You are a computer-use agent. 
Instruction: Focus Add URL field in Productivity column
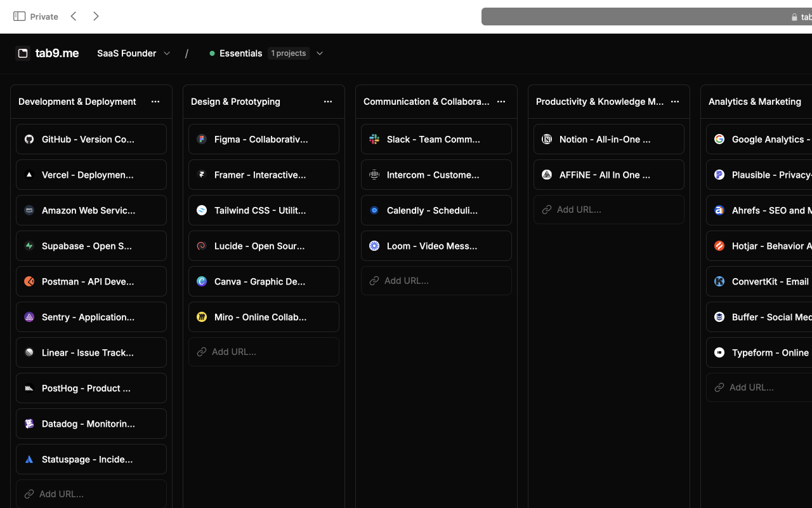[x=609, y=209]
